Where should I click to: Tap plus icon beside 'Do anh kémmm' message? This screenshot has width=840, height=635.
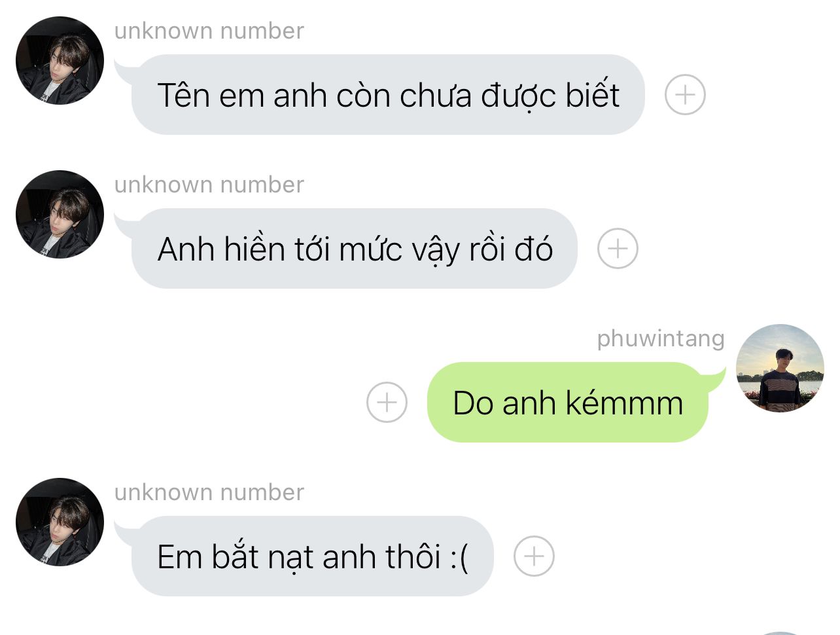coord(387,402)
